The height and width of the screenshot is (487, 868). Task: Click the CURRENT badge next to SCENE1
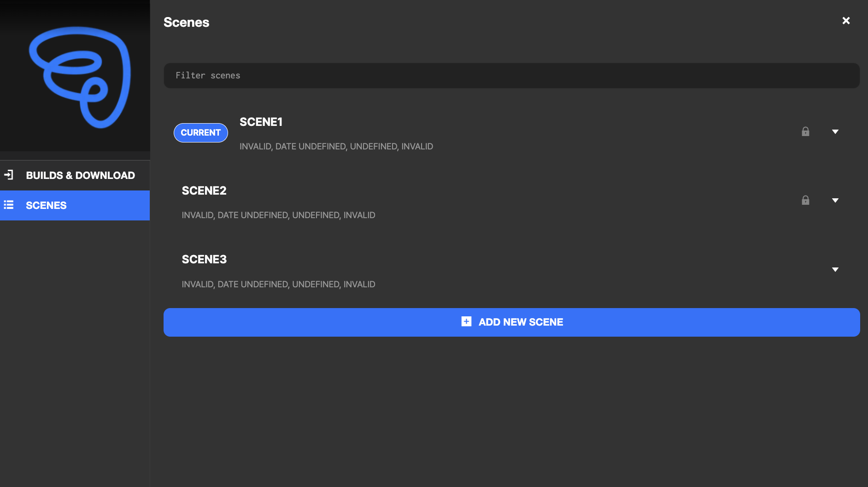(200, 133)
